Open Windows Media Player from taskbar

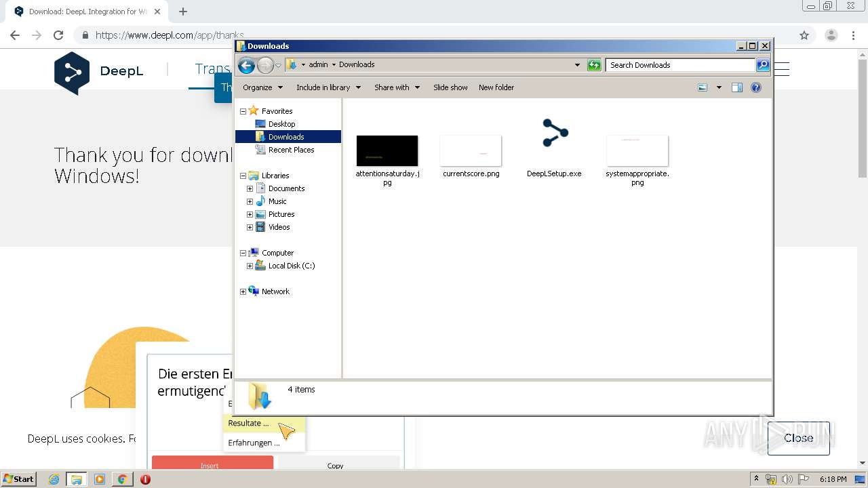point(100,479)
